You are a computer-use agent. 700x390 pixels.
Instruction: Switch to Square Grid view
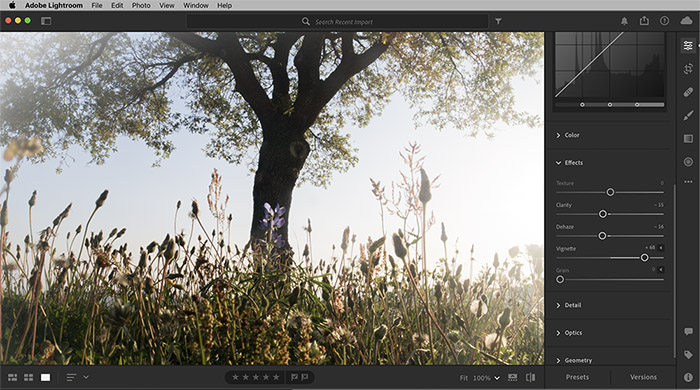(29, 378)
